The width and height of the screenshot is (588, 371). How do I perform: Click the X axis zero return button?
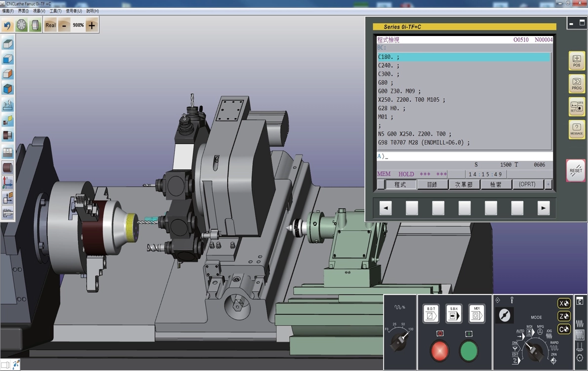[x=564, y=303]
